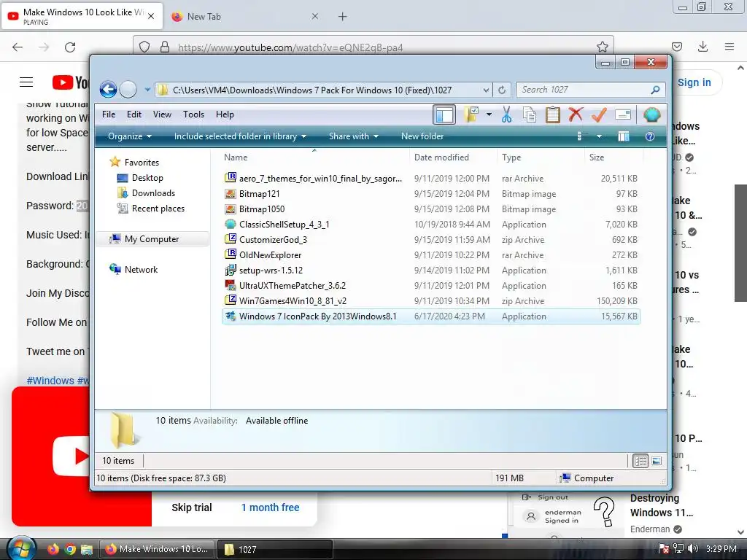The image size is (747, 560).
Task: Open recent locations dropdown arrow
Action: pyautogui.click(x=147, y=90)
